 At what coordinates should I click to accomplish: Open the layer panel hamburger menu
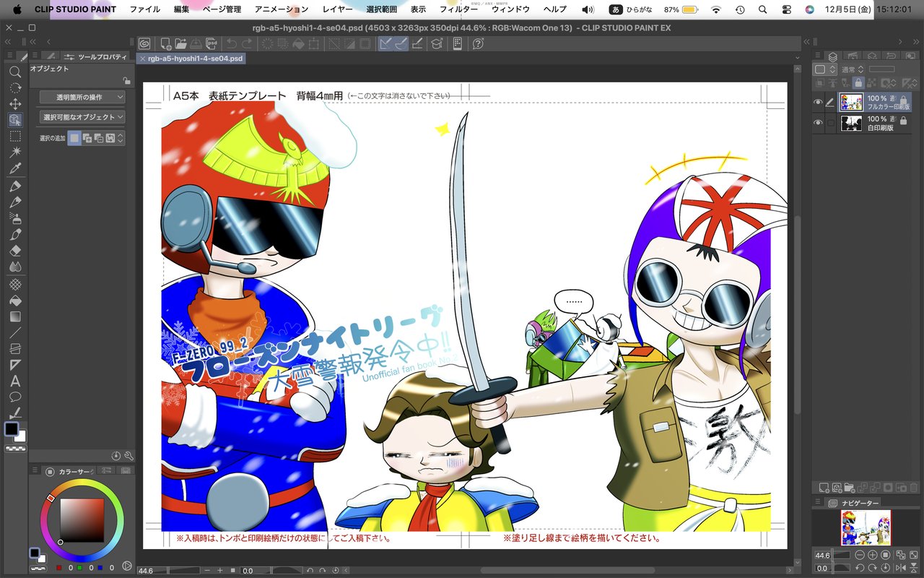(x=818, y=56)
